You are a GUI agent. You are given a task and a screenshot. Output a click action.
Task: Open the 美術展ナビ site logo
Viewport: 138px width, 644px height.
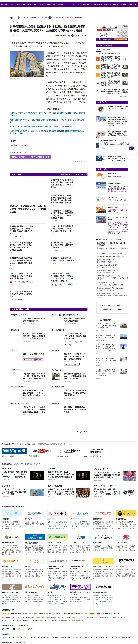pyautogui.click(x=103, y=513)
